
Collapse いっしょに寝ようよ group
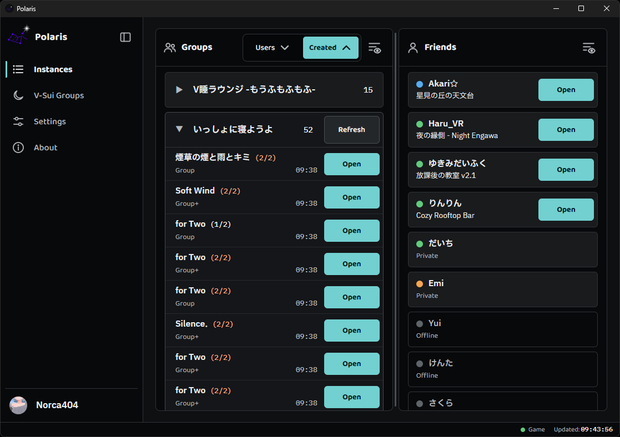tap(179, 129)
